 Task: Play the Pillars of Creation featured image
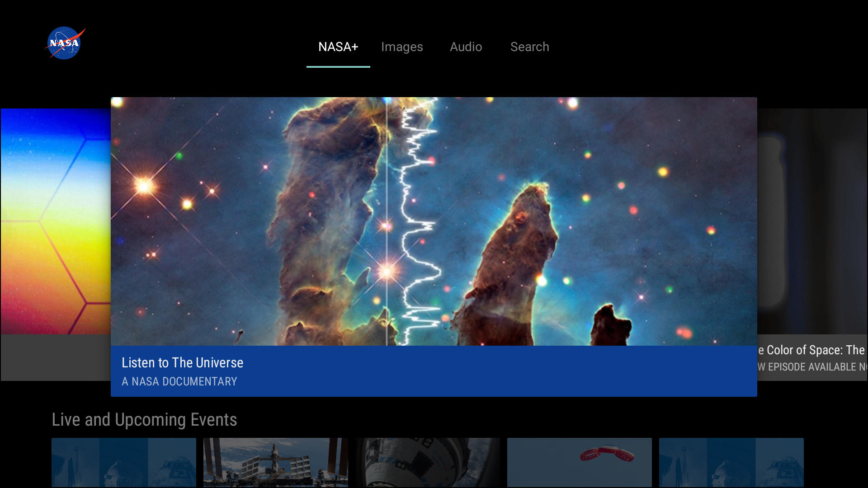434,221
